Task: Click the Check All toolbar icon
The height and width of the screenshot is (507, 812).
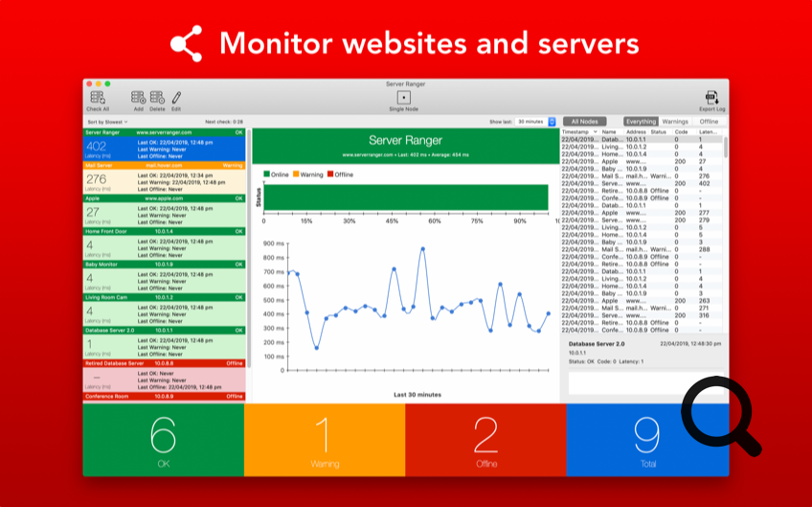Action: (98, 97)
